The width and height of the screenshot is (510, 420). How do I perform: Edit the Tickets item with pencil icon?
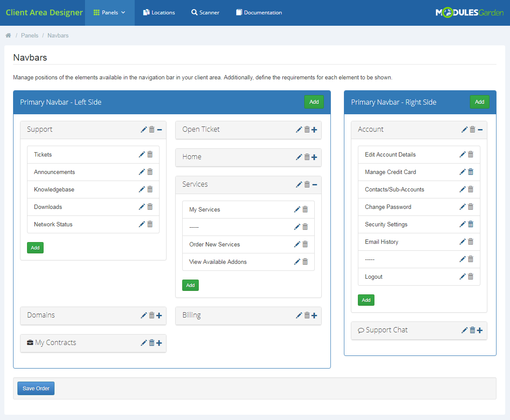[142, 154]
